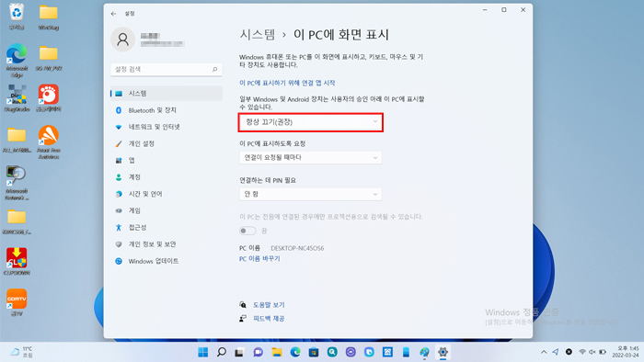Select Bluetooth 및 장치 in sidebar

(x=167, y=110)
